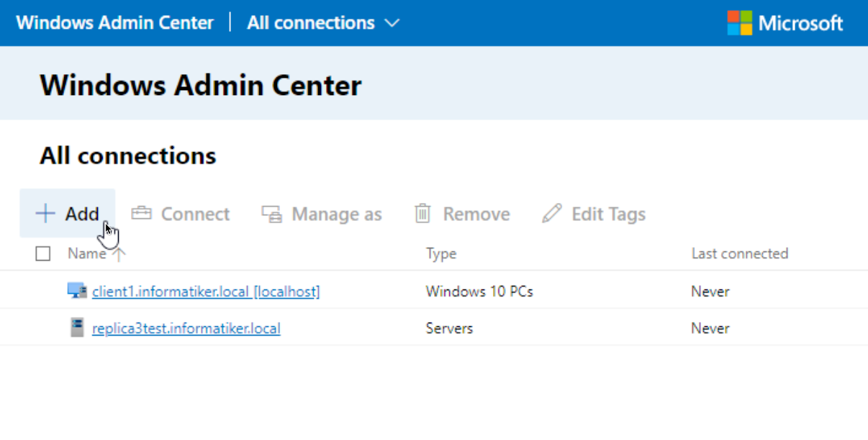
Task: Click the ascending sort arrow next to Name
Action: tap(119, 253)
